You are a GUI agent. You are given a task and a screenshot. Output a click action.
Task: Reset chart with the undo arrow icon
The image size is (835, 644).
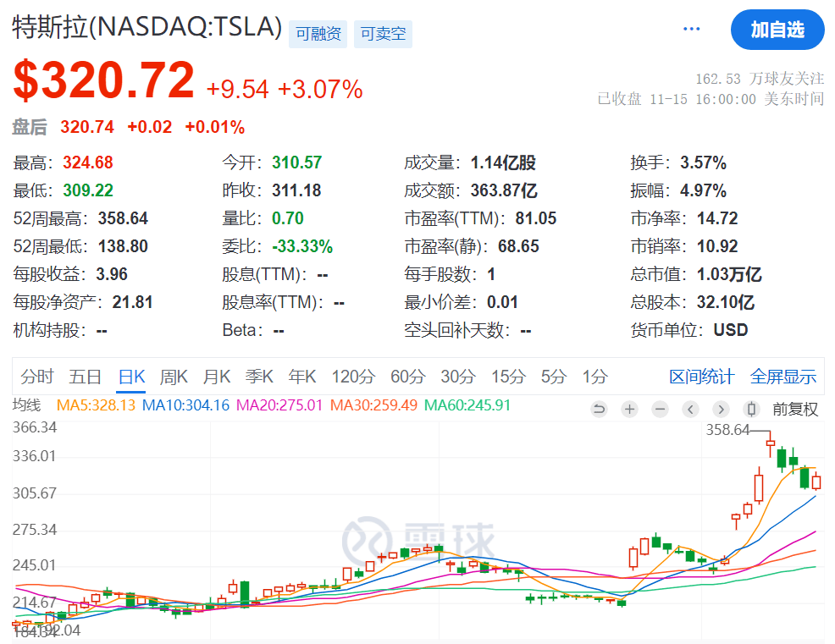pos(600,409)
